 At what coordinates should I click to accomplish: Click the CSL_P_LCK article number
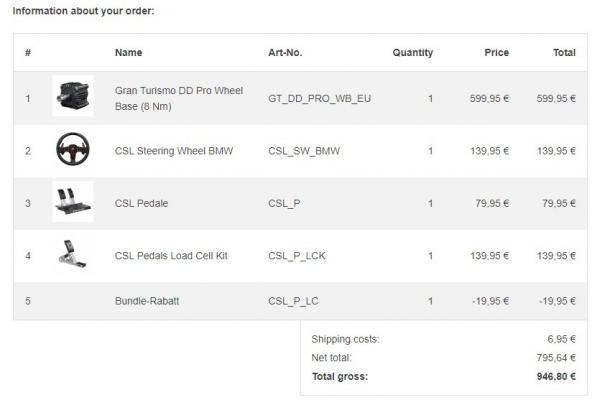(x=296, y=255)
